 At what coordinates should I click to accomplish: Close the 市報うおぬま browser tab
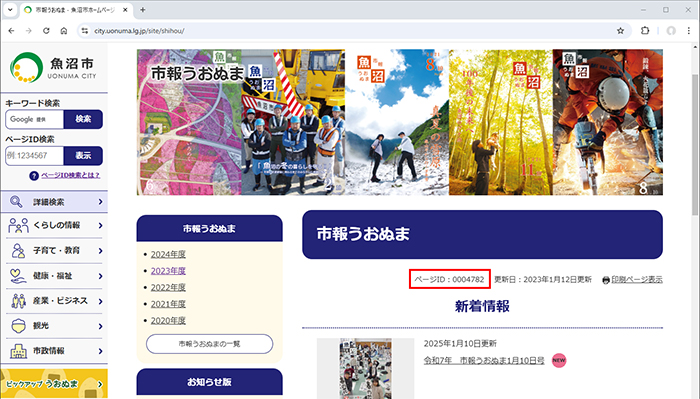pos(125,10)
